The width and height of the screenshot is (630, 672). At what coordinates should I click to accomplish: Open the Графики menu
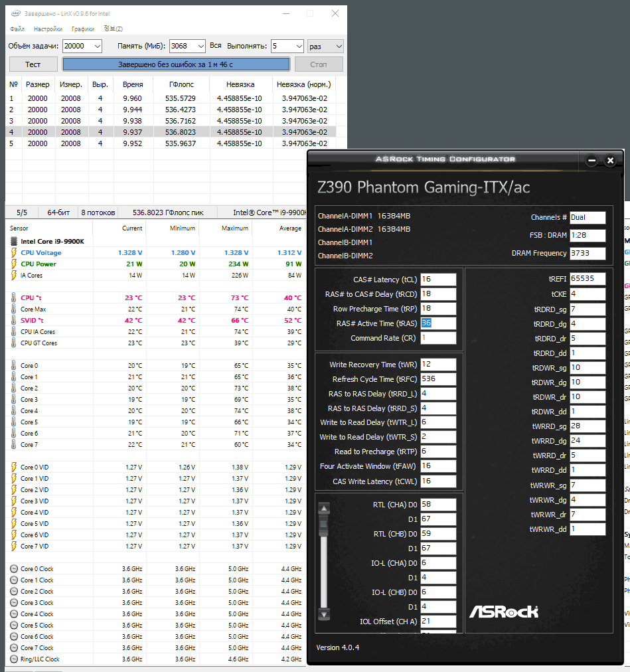click(83, 29)
